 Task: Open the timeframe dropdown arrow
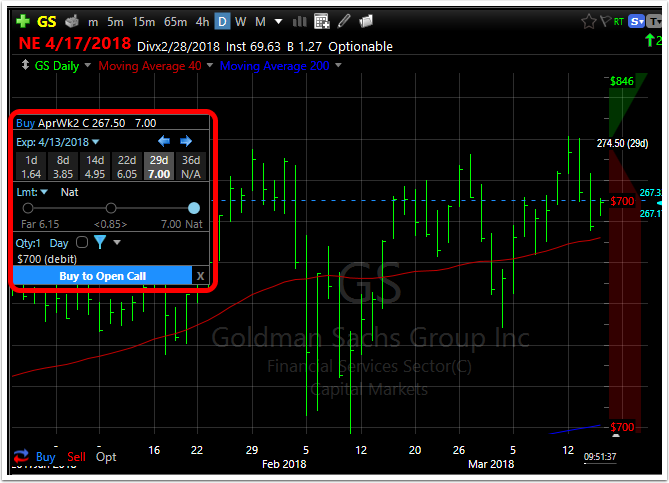(x=278, y=21)
